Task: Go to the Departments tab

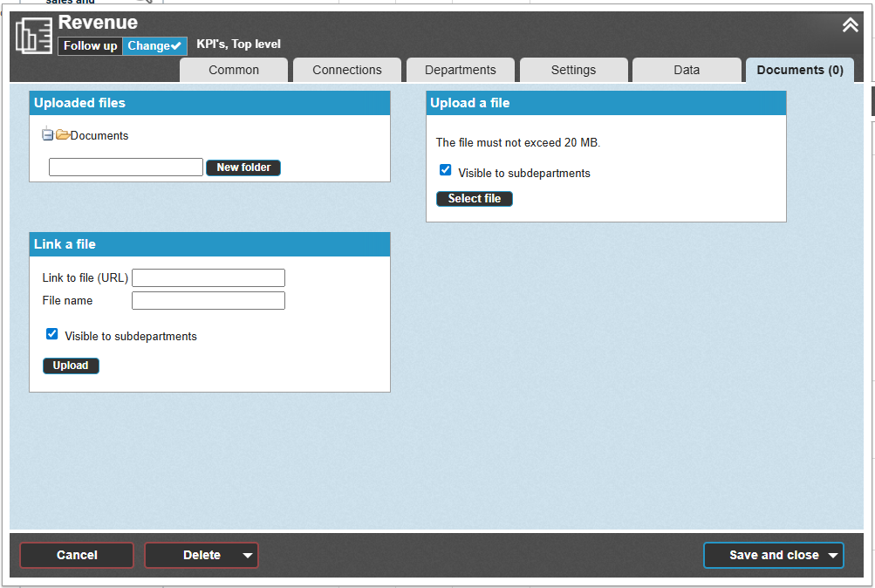Action: pos(461,70)
